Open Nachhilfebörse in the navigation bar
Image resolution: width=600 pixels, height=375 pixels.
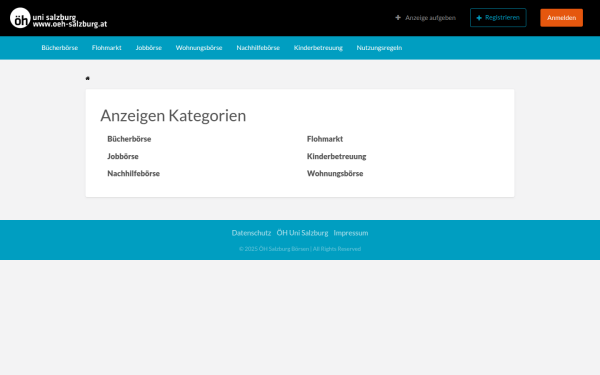(258, 48)
